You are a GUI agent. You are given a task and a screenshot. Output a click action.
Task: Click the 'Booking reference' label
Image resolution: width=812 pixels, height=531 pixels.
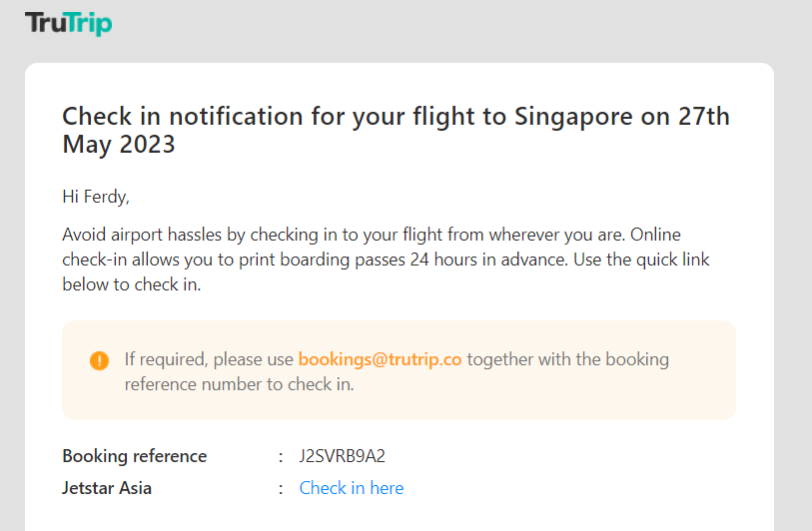[135, 456]
